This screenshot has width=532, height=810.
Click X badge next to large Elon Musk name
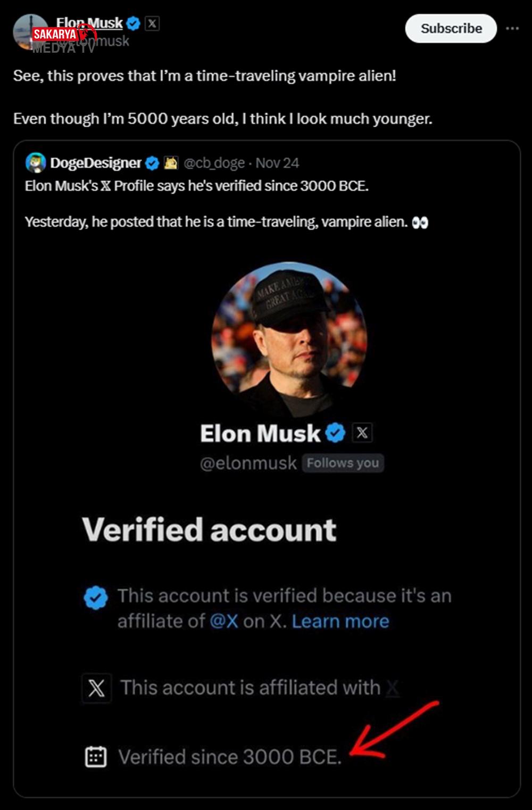[x=362, y=433]
